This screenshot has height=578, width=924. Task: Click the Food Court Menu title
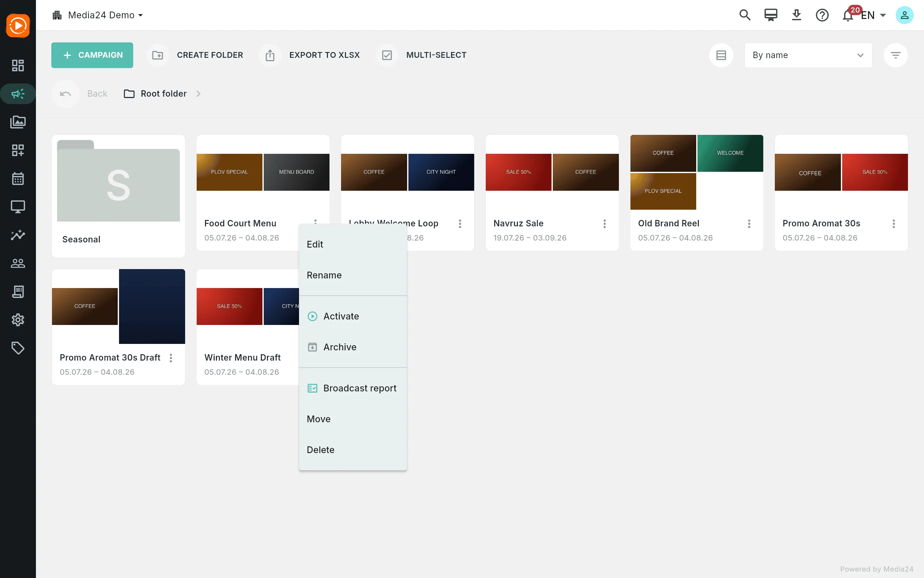(240, 223)
